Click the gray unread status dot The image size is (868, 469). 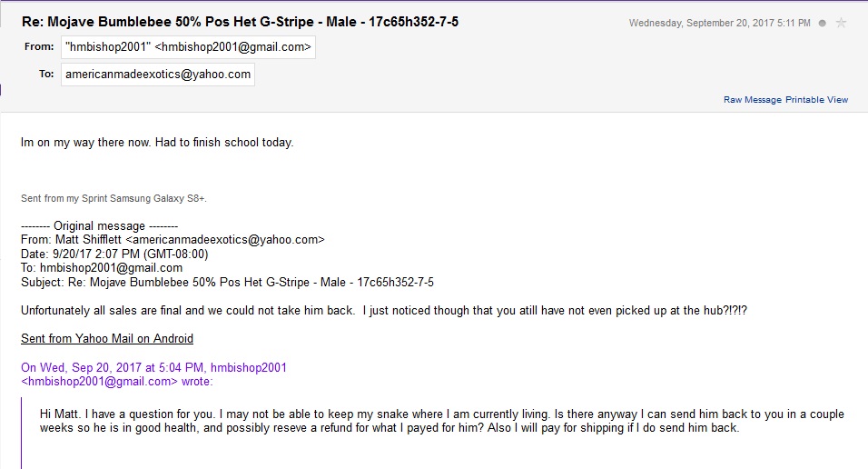822,24
